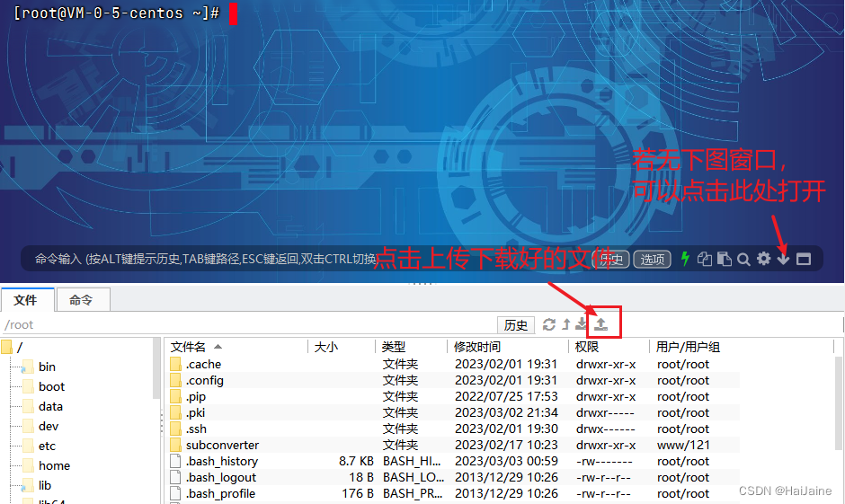Click the .cache folder icon
The width and height of the screenshot is (845, 504).
pos(175,364)
